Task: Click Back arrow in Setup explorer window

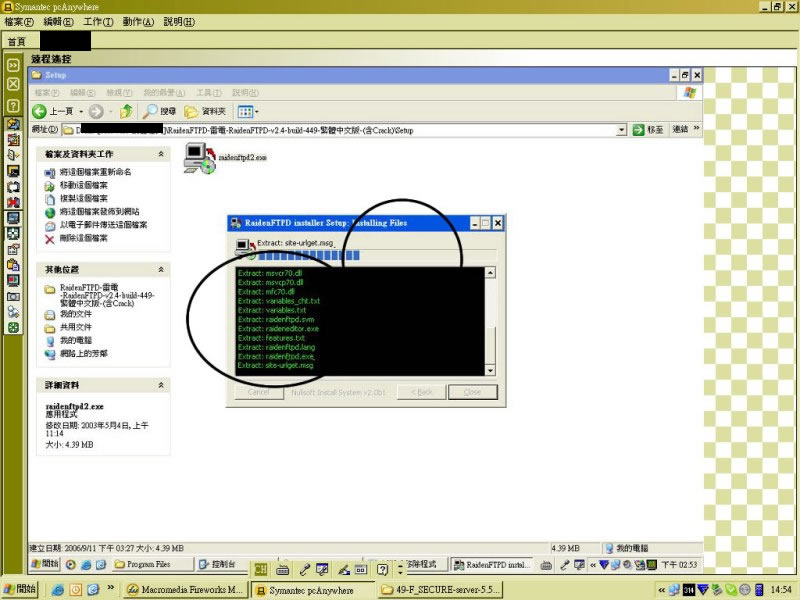Action: point(39,111)
